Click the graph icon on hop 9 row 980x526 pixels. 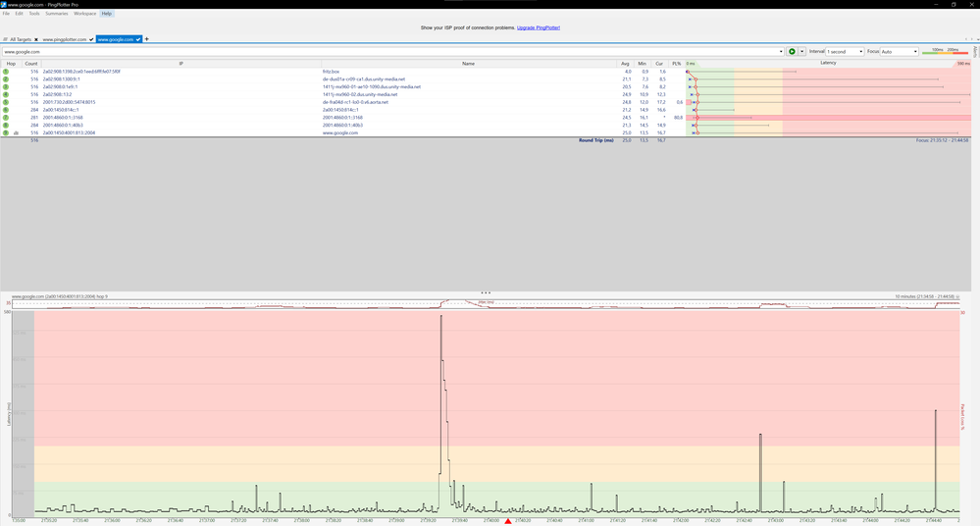click(x=17, y=132)
